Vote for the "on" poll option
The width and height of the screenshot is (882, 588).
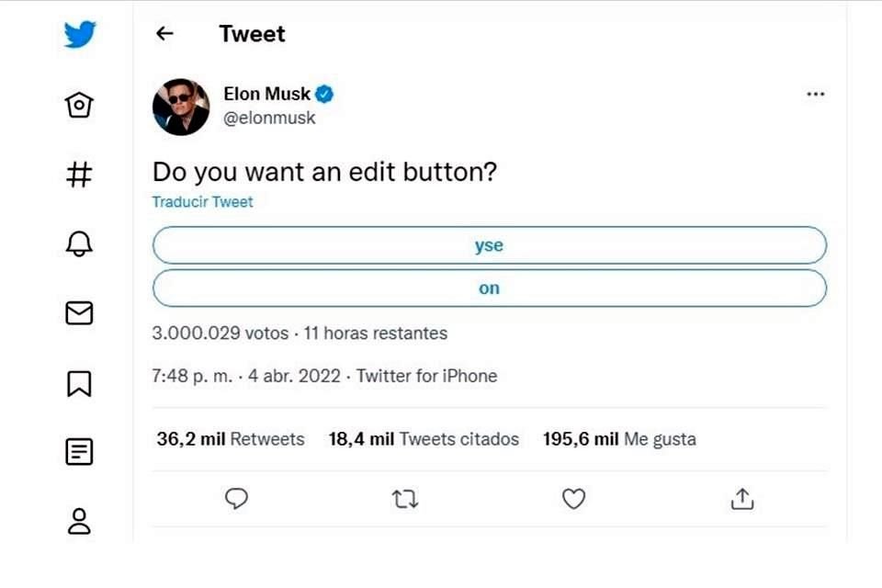tap(489, 288)
